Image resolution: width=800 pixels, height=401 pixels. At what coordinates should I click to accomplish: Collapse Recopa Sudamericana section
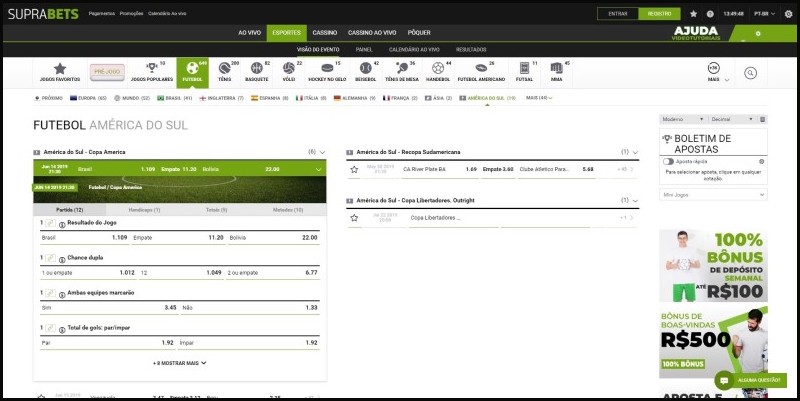tap(635, 152)
